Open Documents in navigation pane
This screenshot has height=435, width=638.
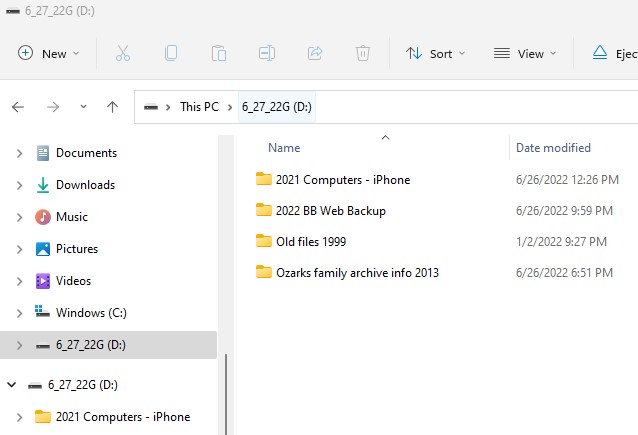click(x=86, y=153)
